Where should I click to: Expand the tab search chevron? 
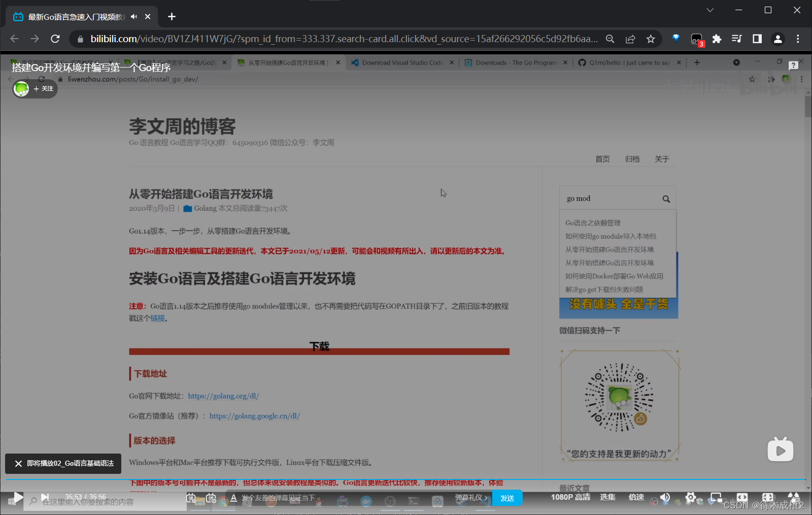click(710, 10)
